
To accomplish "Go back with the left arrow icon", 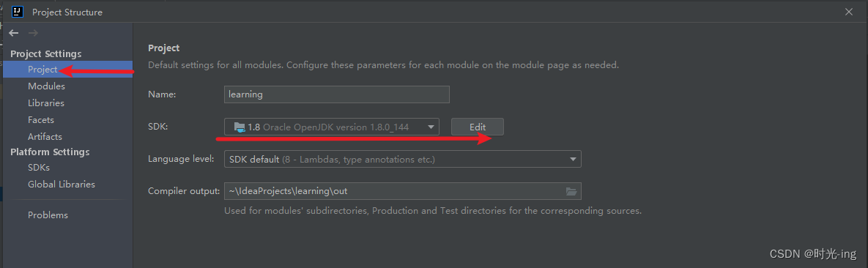I will tap(14, 33).
